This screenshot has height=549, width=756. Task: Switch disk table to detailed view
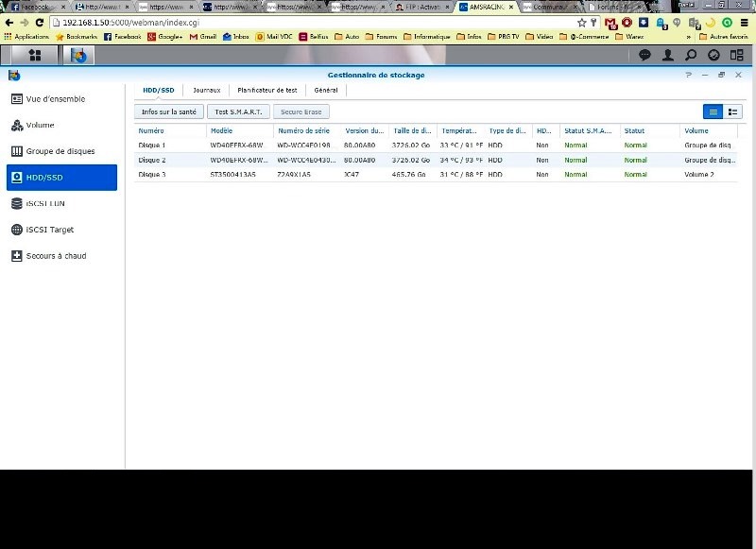tap(732, 112)
